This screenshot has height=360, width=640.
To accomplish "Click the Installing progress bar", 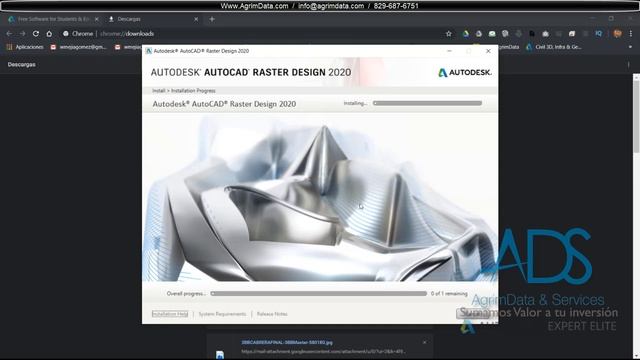I will tap(427, 103).
